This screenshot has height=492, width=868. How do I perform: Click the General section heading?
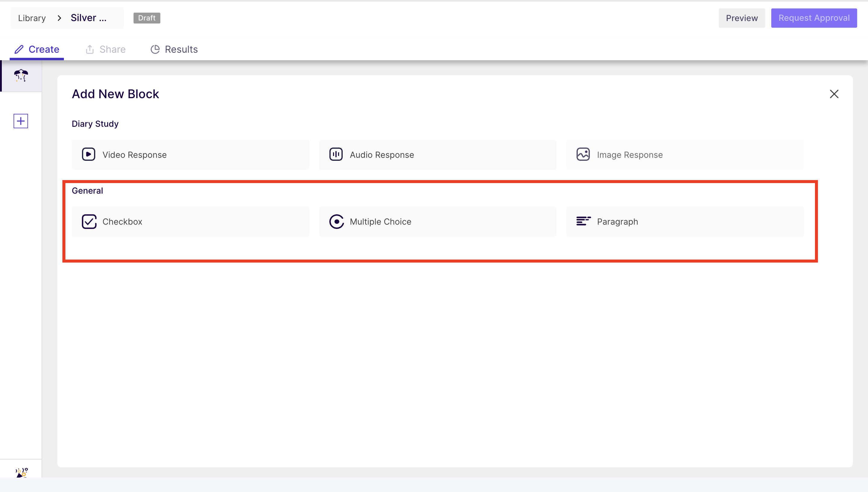click(x=87, y=191)
